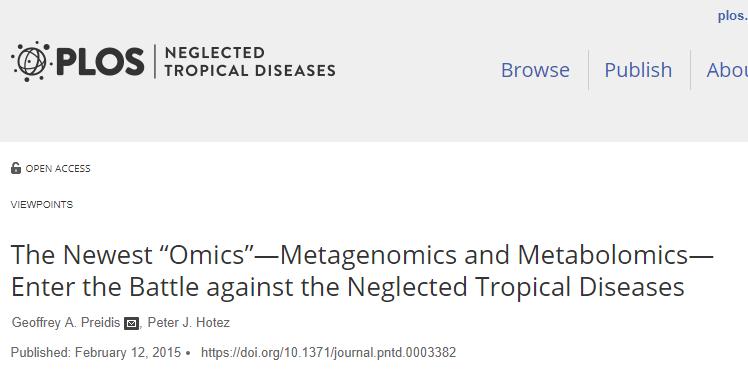This screenshot has width=748, height=380.
Task: Open the doi.org journal.pntd.0003382 link
Action: [328, 353]
